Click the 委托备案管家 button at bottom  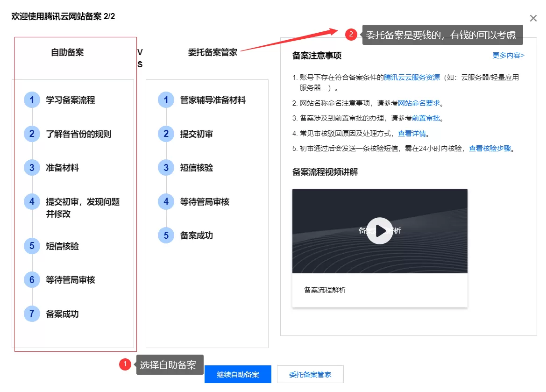pyautogui.click(x=310, y=374)
